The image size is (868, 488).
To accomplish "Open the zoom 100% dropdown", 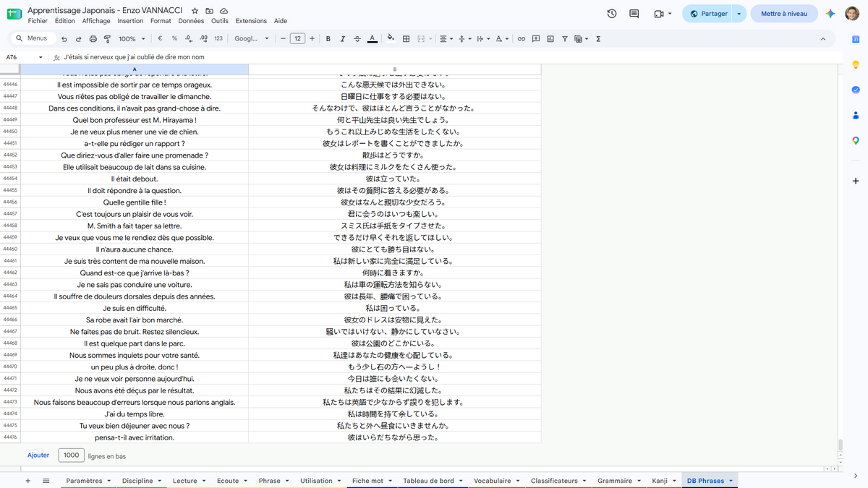I will (131, 39).
